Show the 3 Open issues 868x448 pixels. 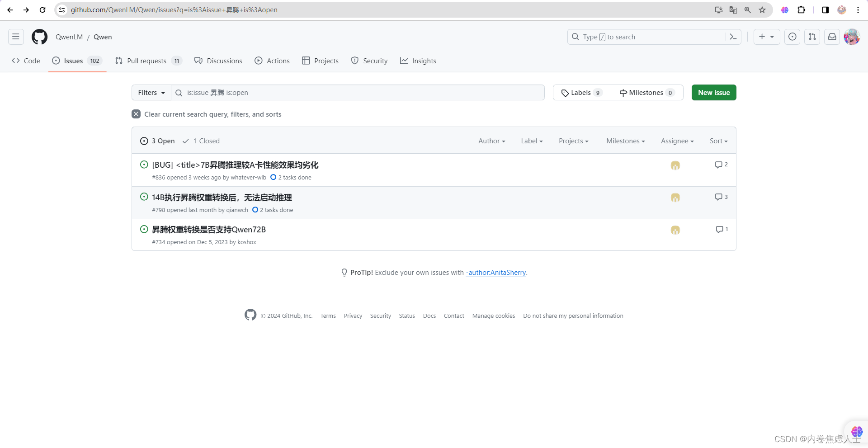(x=157, y=141)
